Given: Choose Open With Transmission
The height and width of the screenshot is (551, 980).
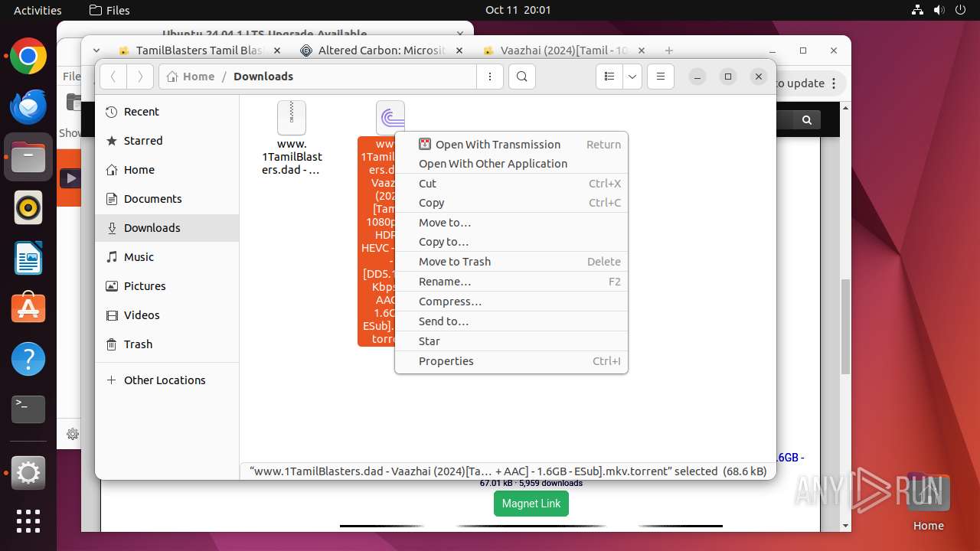Looking at the screenshot, I should coord(511,145).
